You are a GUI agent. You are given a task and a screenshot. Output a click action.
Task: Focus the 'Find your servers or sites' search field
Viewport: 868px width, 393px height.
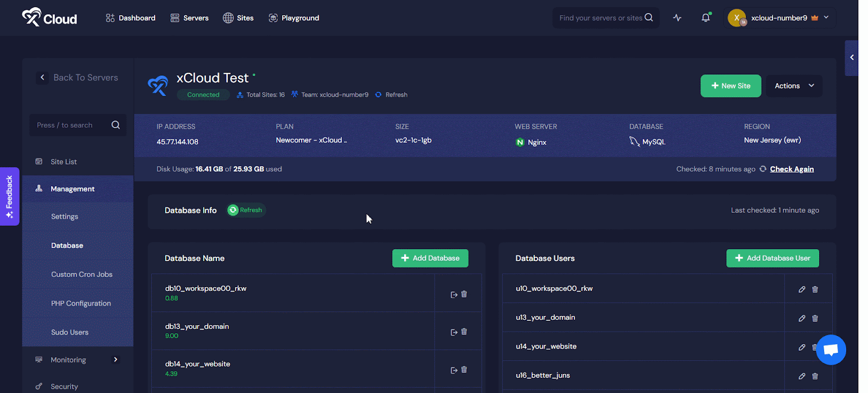[605, 18]
